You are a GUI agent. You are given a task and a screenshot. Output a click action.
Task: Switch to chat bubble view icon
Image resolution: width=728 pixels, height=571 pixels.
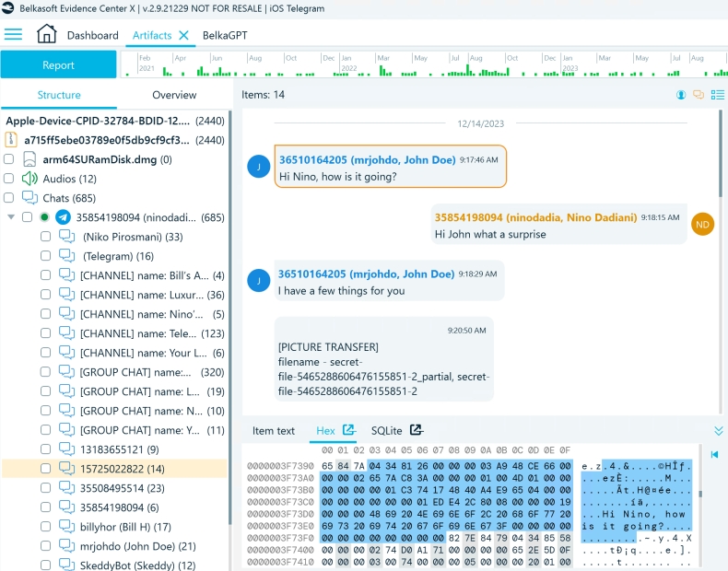pyautogui.click(x=699, y=95)
